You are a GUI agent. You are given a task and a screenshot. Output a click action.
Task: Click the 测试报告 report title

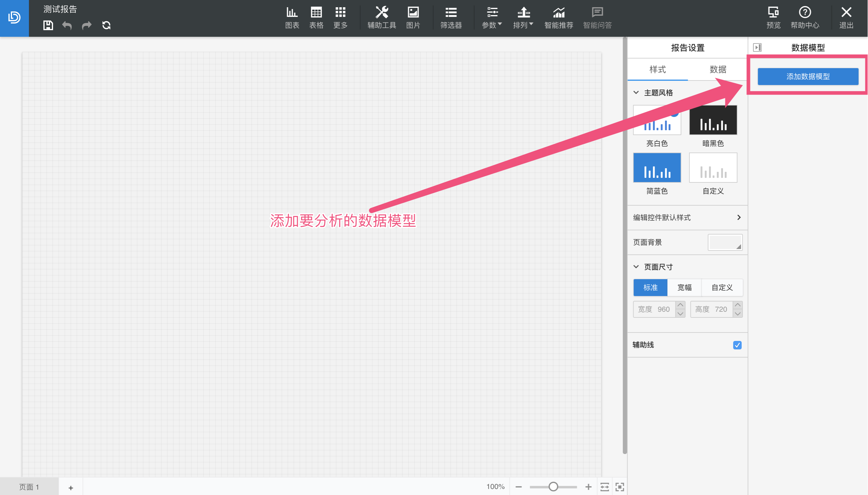(60, 9)
